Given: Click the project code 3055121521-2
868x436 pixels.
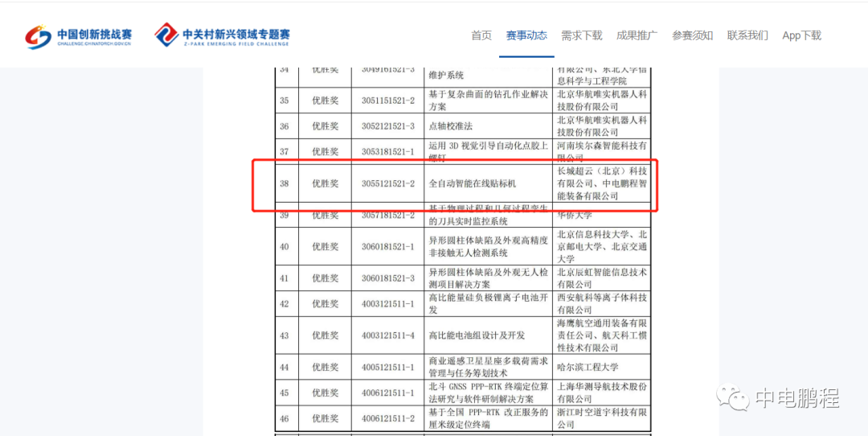Looking at the screenshot, I should click(x=387, y=183).
